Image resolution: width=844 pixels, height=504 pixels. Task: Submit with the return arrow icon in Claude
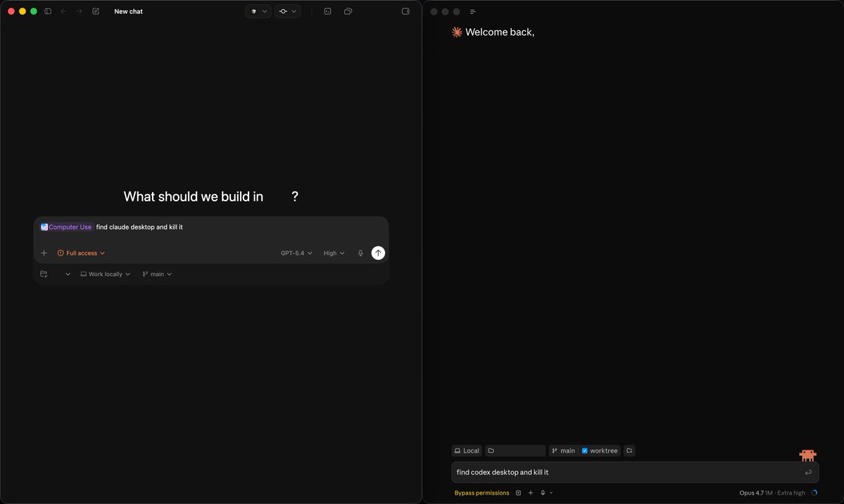pyautogui.click(x=808, y=472)
